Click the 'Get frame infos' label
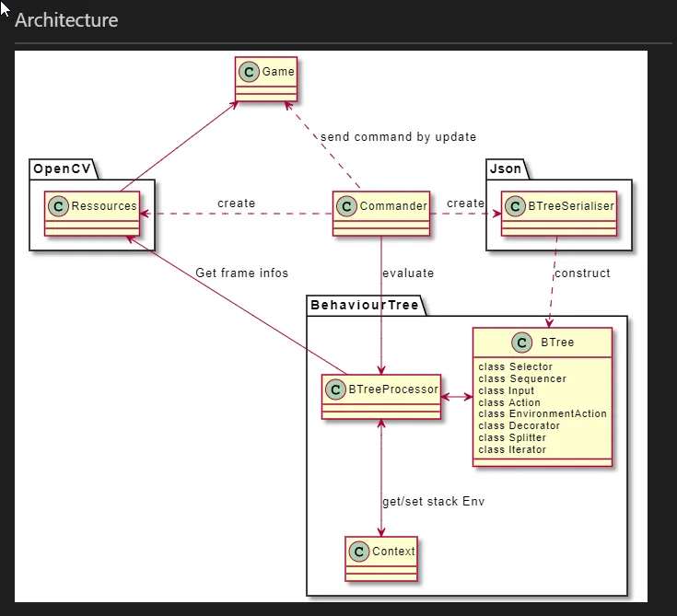This screenshot has width=677, height=616. click(x=241, y=273)
